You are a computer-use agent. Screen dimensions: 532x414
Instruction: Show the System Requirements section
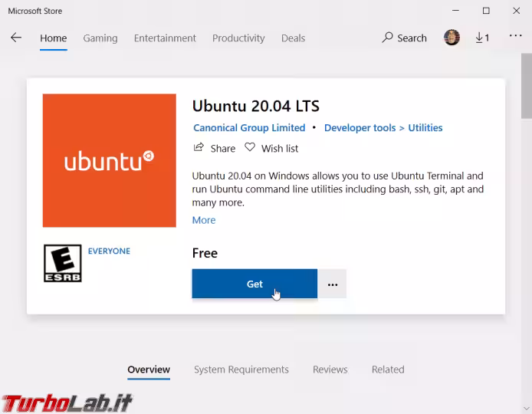241,370
